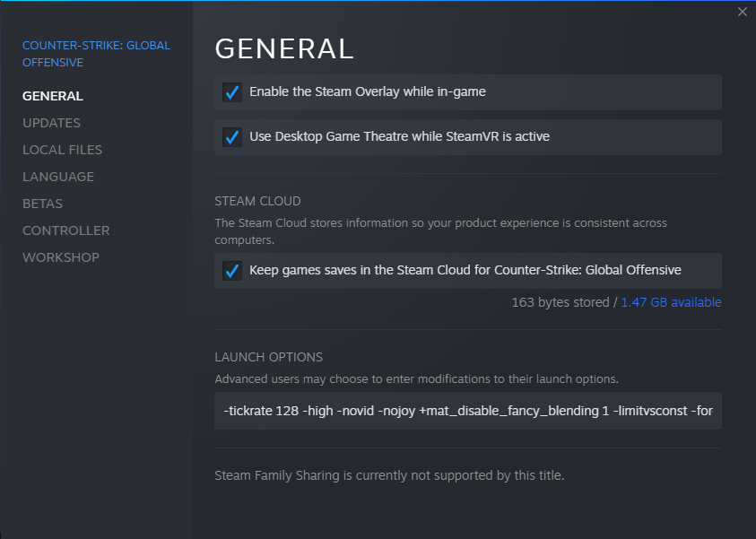Open the UPDATES section
Viewport: 756px width, 539px height.
pos(51,123)
